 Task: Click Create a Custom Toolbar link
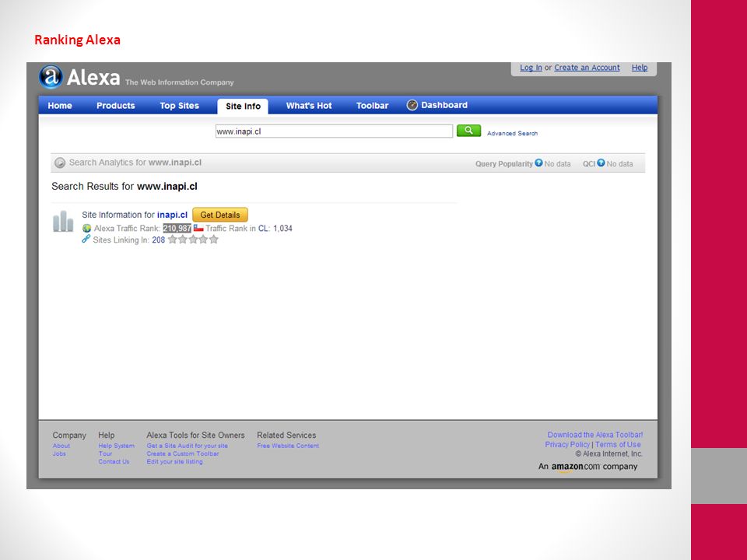click(183, 453)
